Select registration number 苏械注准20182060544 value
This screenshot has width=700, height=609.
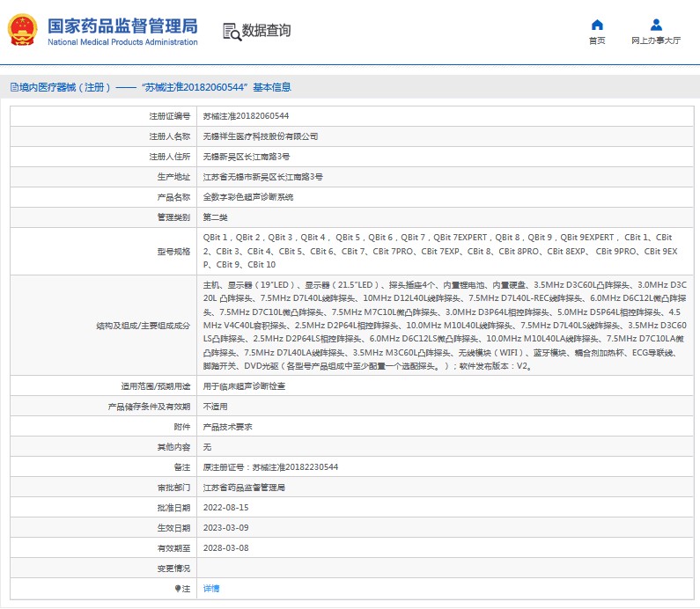pyautogui.click(x=246, y=116)
